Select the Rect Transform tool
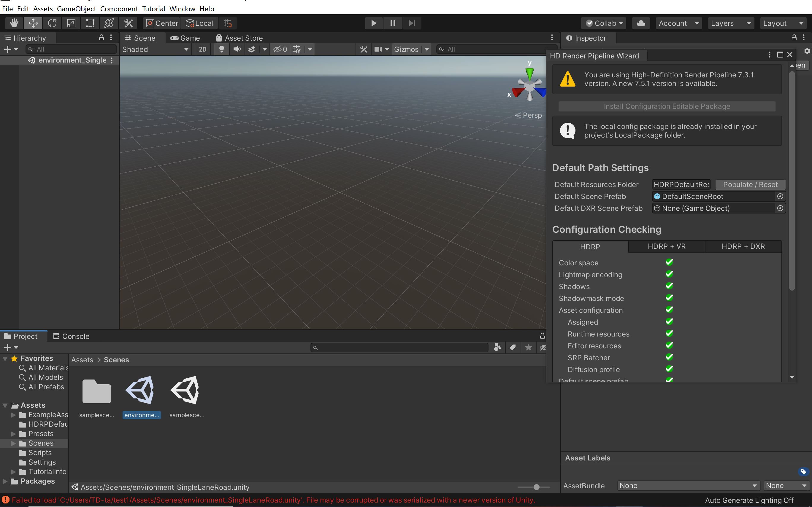The width and height of the screenshot is (812, 507). pos(90,23)
